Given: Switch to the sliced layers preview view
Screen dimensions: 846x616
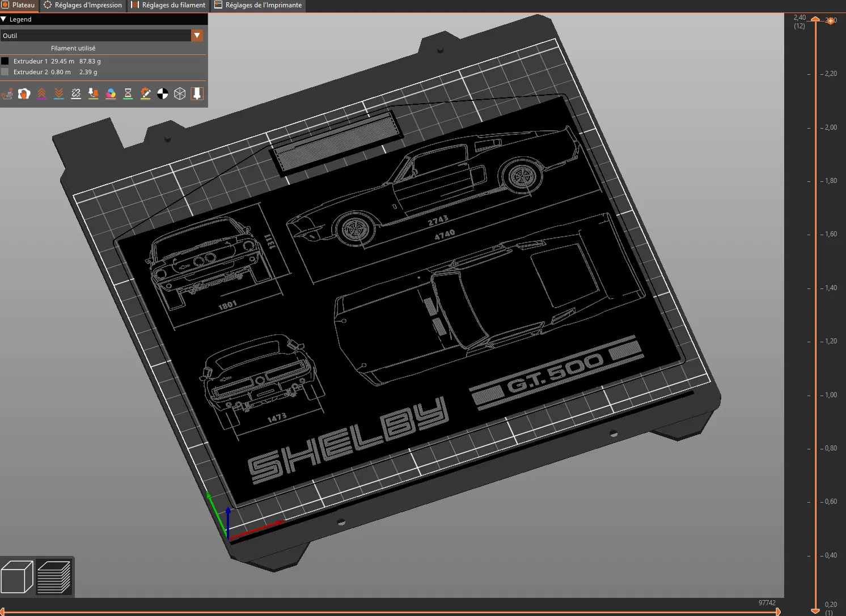Looking at the screenshot, I should pos(54,577).
